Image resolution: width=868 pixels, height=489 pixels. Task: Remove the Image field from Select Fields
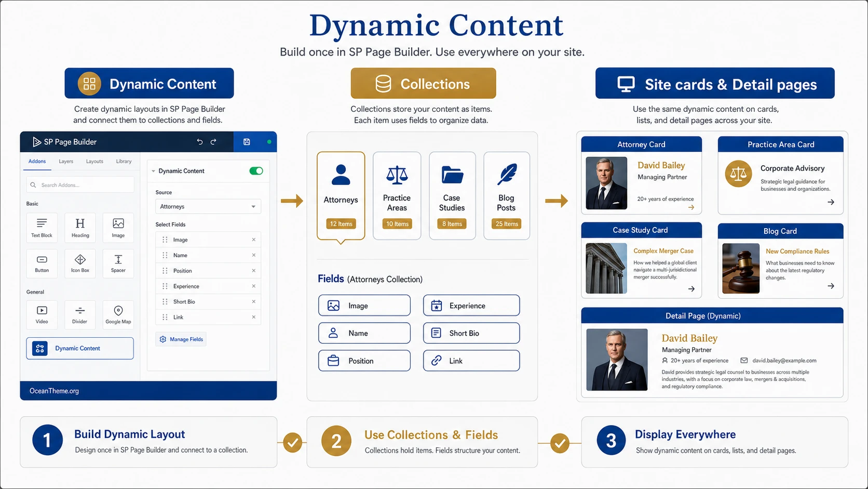pyautogui.click(x=254, y=240)
